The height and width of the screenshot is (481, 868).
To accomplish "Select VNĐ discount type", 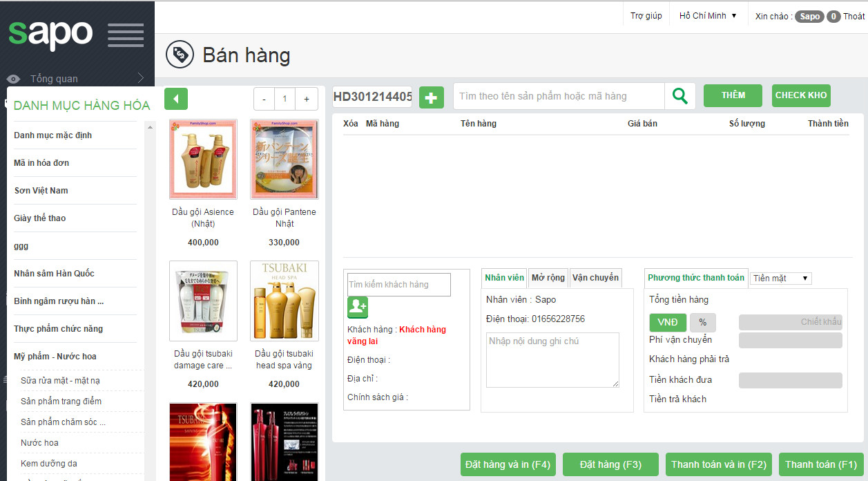I will click(668, 323).
